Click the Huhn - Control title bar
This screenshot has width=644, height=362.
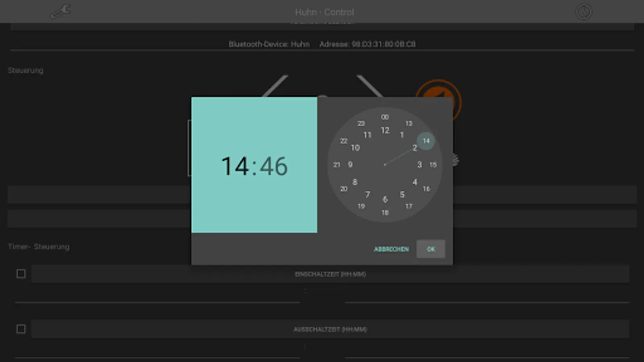coord(324,12)
